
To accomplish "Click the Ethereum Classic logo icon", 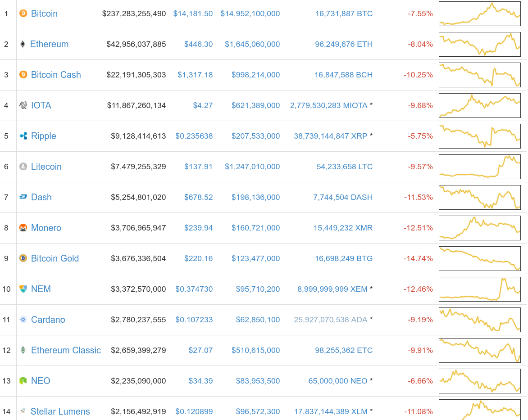I will coord(23,350).
